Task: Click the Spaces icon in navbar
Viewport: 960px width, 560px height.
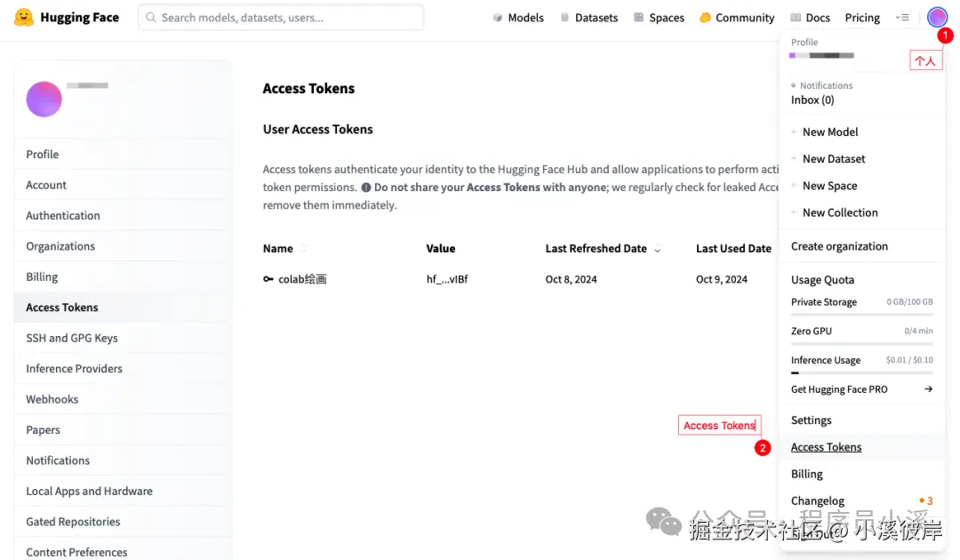Action: pos(638,18)
